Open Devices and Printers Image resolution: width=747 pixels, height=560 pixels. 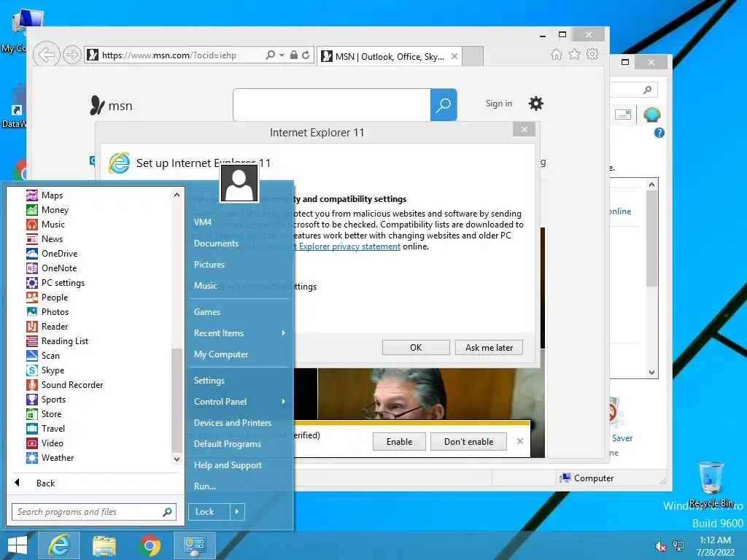[233, 423]
